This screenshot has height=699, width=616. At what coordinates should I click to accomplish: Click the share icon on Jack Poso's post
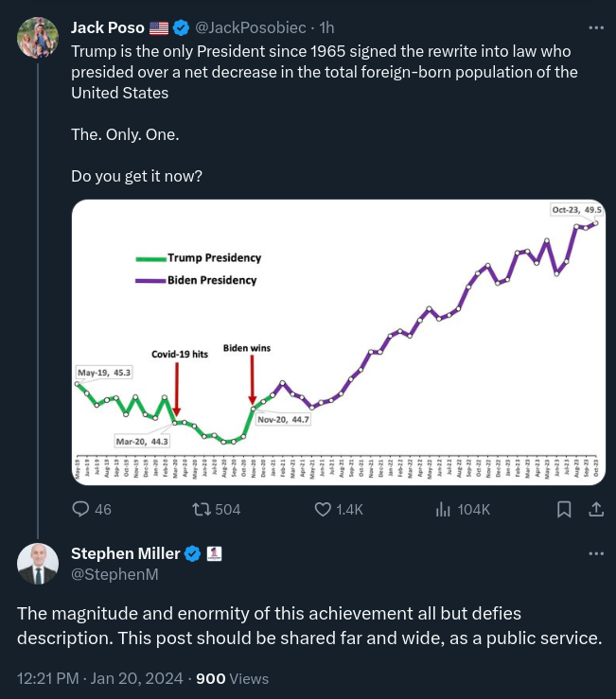click(x=596, y=509)
